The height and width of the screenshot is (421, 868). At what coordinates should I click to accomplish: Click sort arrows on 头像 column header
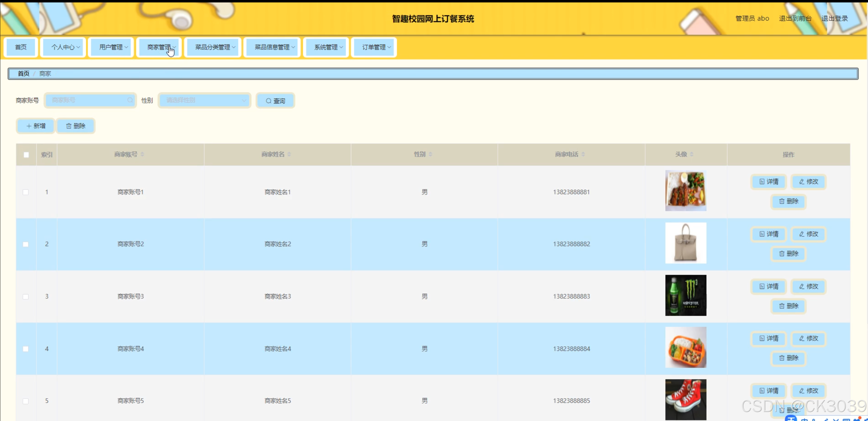point(691,154)
